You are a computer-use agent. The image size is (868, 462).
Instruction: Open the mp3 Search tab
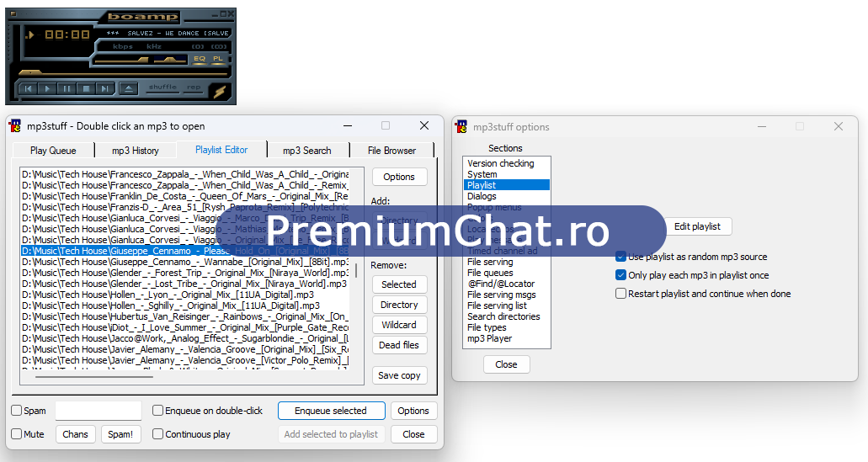click(x=306, y=151)
